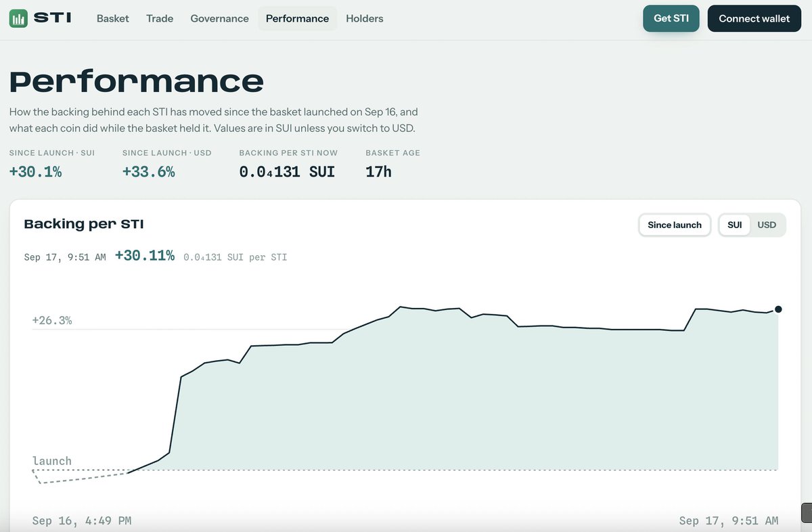Click the green STI bar-chart logo icon

click(x=18, y=18)
